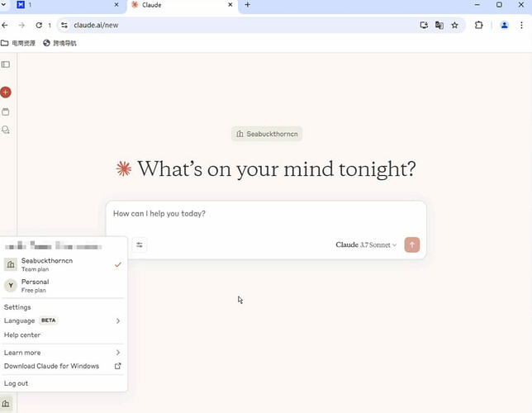This screenshot has width=532, height=413.
Task: Open the 跨境导航 bookmark
Action: coord(59,43)
